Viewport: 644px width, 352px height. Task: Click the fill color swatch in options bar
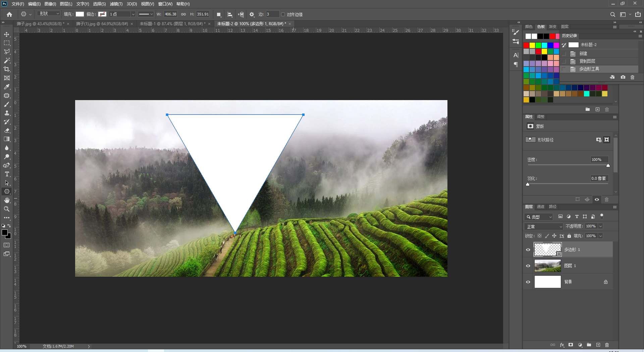[x=80, y=14]
